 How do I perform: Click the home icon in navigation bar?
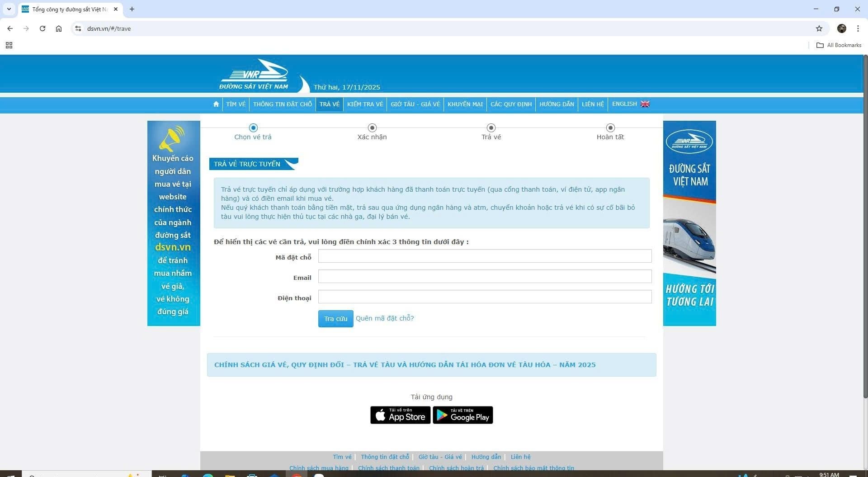pos(216,104)
